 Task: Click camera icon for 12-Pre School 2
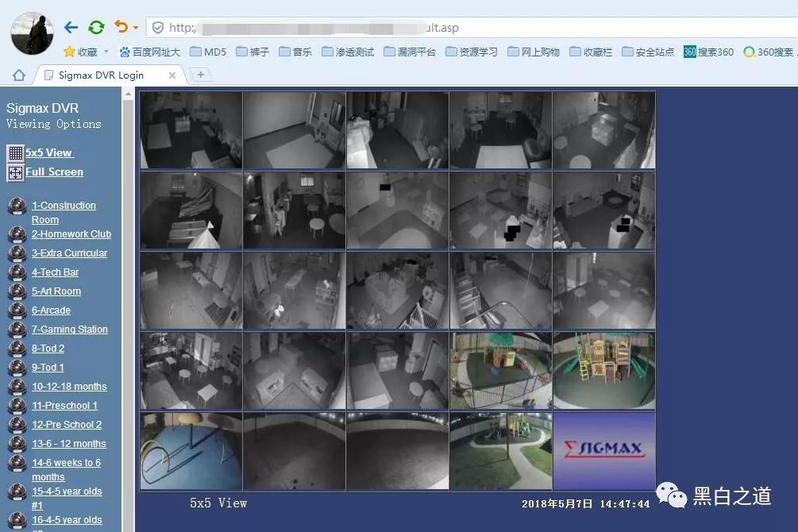[17, 425]
